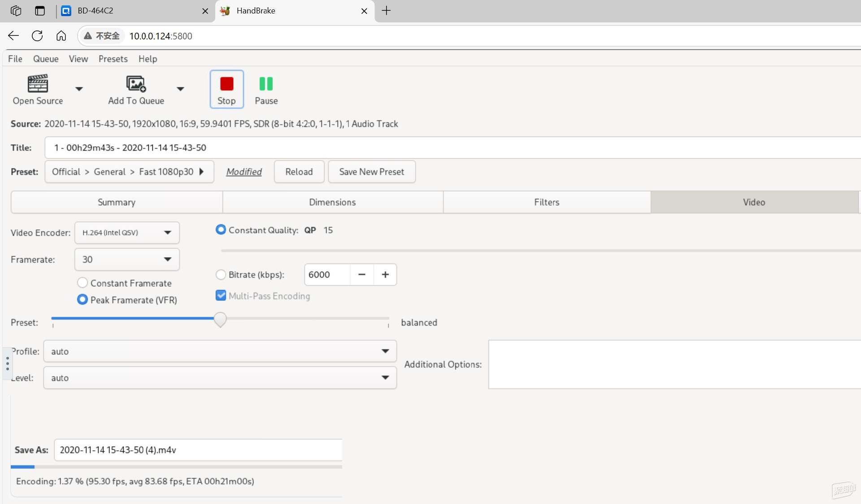Expand the Add To Queue dropdown arrow

tap(180, 89)
